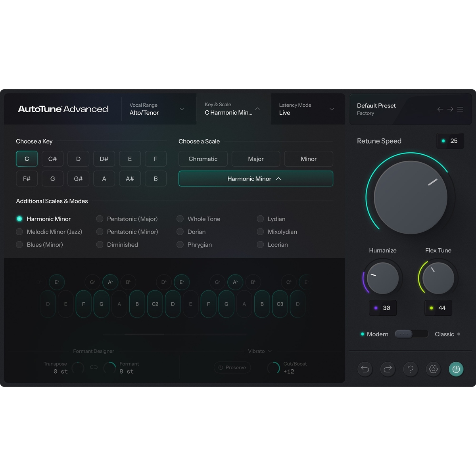Choose the Minor scale
The height and width of the screenshot is (476, 476).
(x=309, y=159)
